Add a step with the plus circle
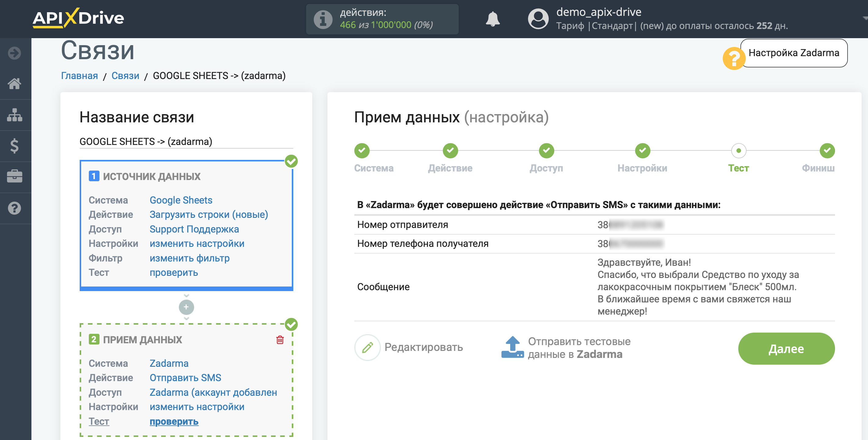Screen dimensions: 868x440 point(186,307)
